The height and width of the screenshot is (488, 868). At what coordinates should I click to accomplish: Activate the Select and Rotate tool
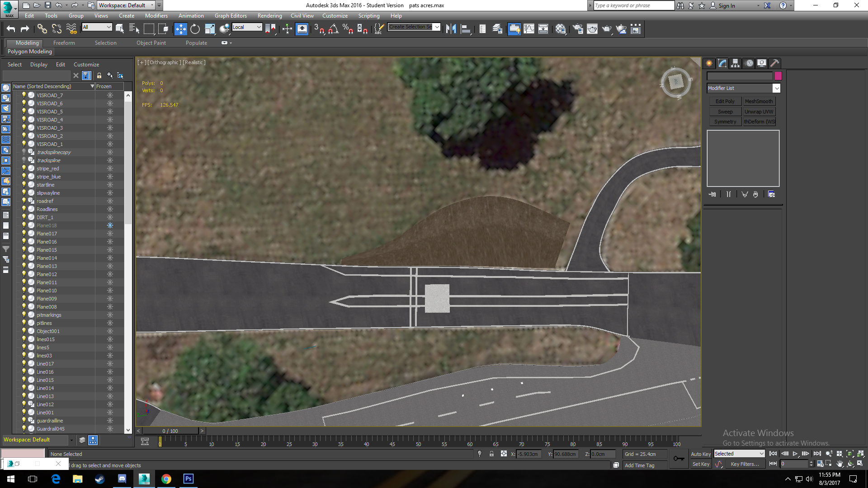(195, 29)
